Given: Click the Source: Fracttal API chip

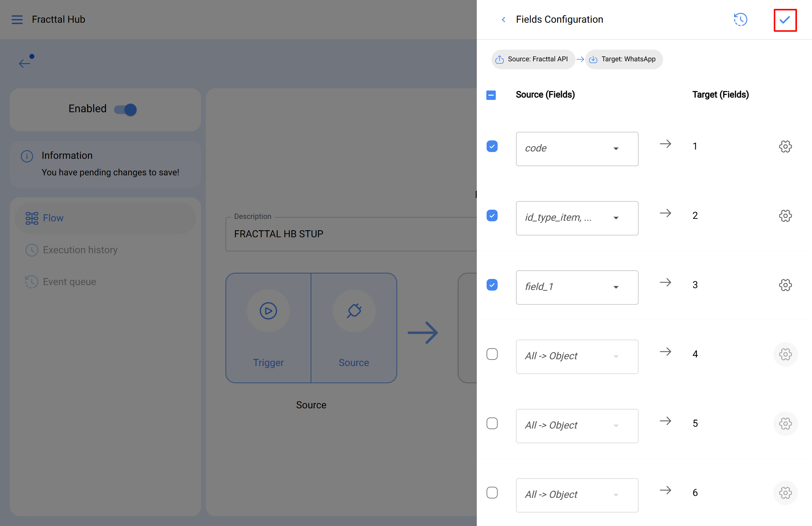Looking at the screenshot, I should click(533, 59).
